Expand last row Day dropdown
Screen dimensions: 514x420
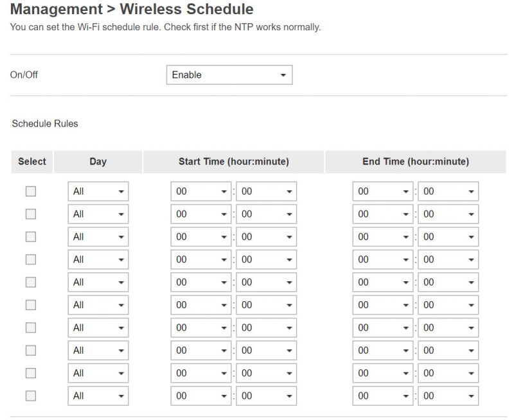pos(98,396)
